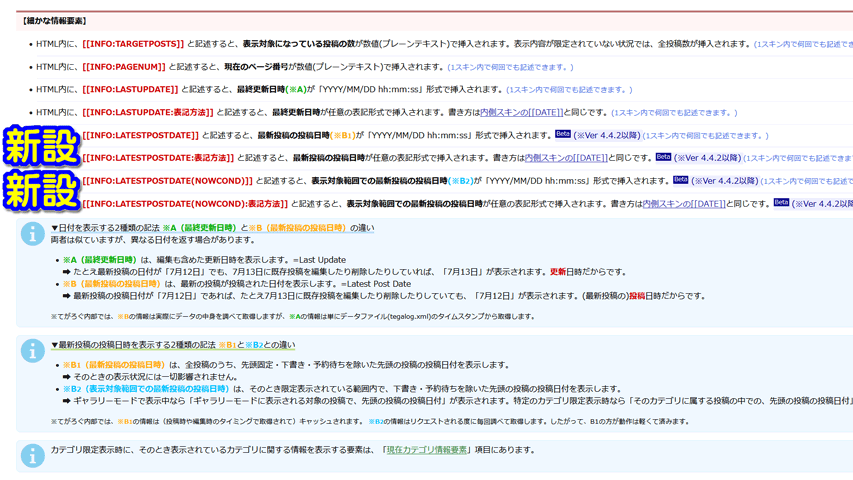Click the =Latest Post Date text

pos(376,284)
